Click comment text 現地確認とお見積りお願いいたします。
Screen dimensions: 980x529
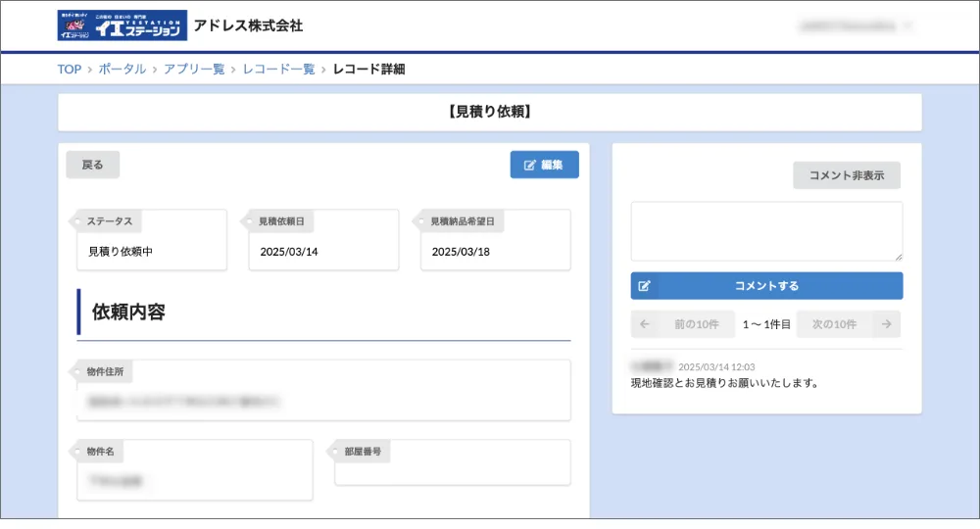click(x=725, y=383)
